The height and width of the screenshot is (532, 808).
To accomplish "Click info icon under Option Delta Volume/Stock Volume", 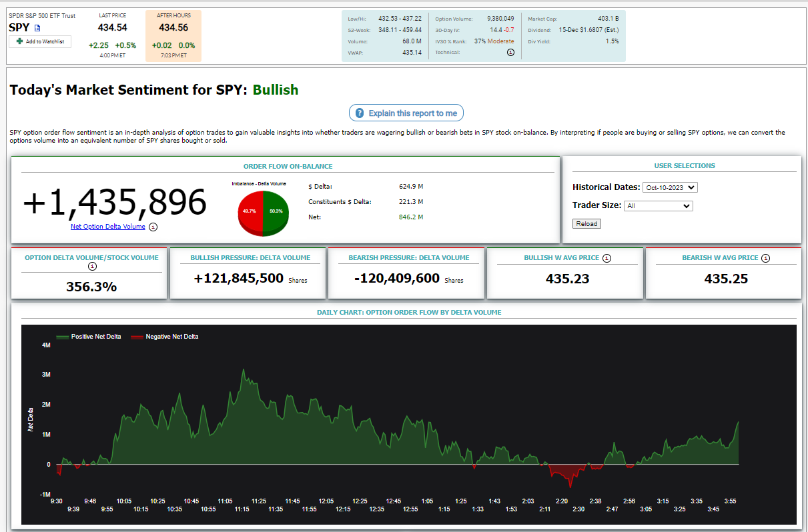I will coord(92,267).
